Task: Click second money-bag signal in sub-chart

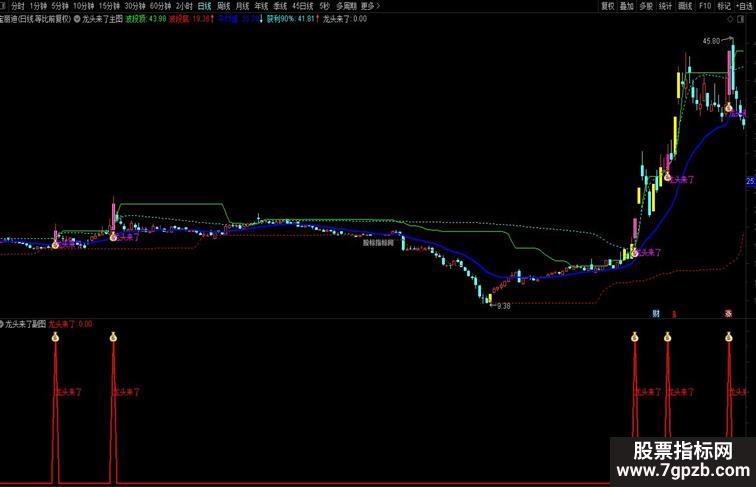Action: tap(113, 337)
